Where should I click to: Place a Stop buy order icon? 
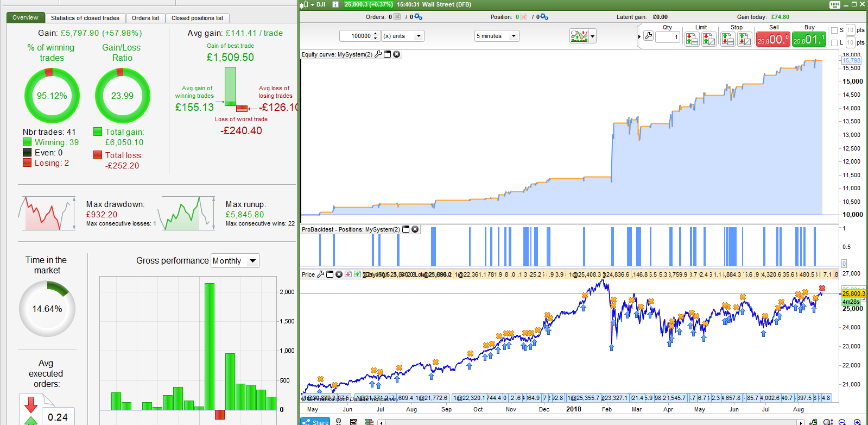pyautogui.click(x=745, y=39)
